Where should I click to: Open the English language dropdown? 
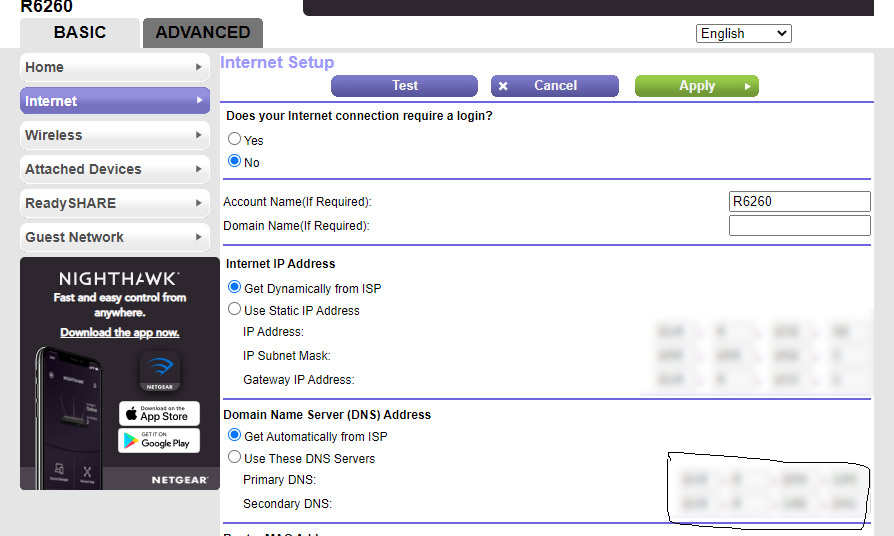(x=743, y=34)
